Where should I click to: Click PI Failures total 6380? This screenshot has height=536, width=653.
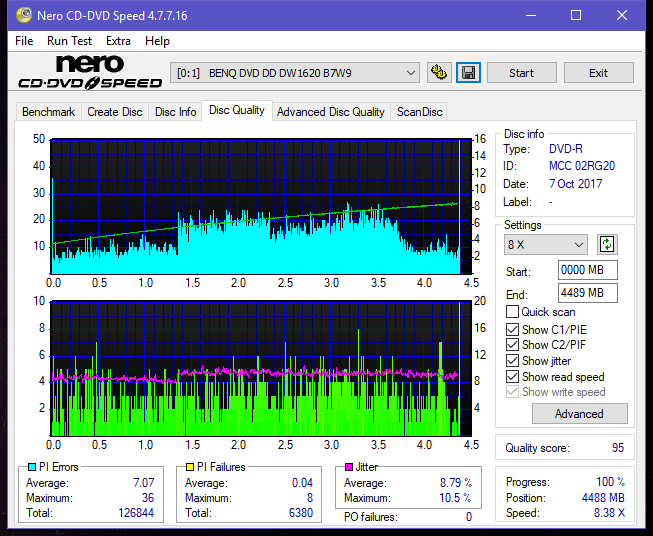tap(301, 512)
